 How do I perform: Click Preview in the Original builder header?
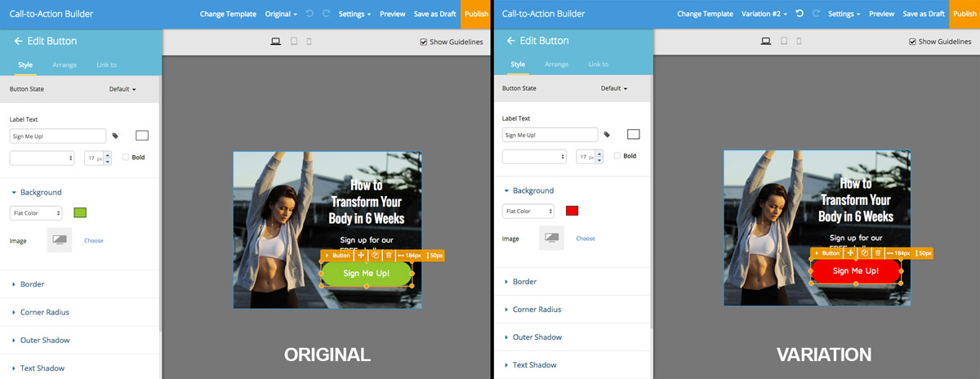click(x=393, y=14)
